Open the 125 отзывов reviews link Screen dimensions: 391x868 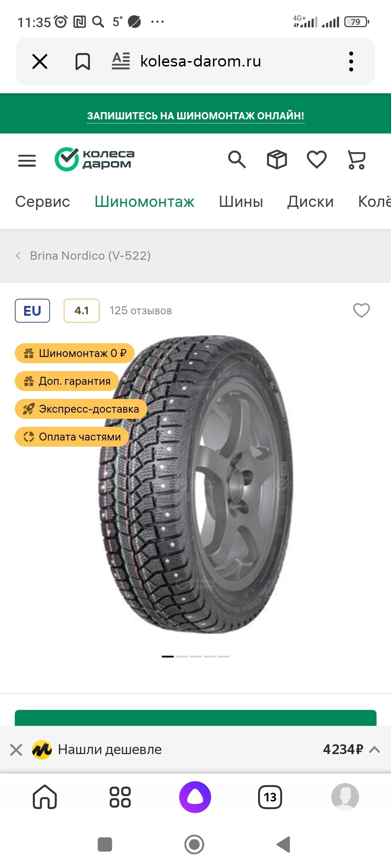(x=140, y=311)
